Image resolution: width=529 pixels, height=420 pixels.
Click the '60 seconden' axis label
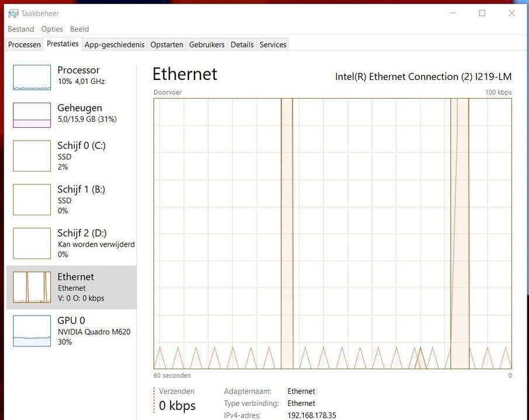(x=172, y=376)
